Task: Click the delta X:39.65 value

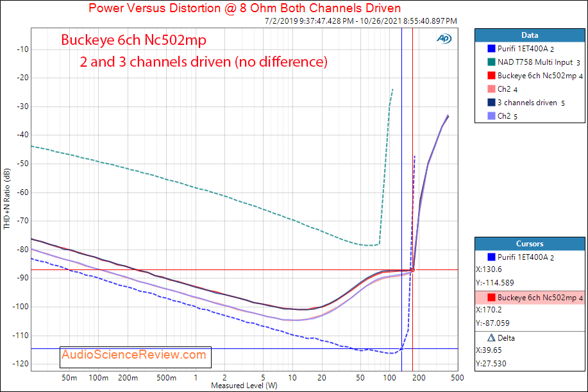Action: pos(489,350)
